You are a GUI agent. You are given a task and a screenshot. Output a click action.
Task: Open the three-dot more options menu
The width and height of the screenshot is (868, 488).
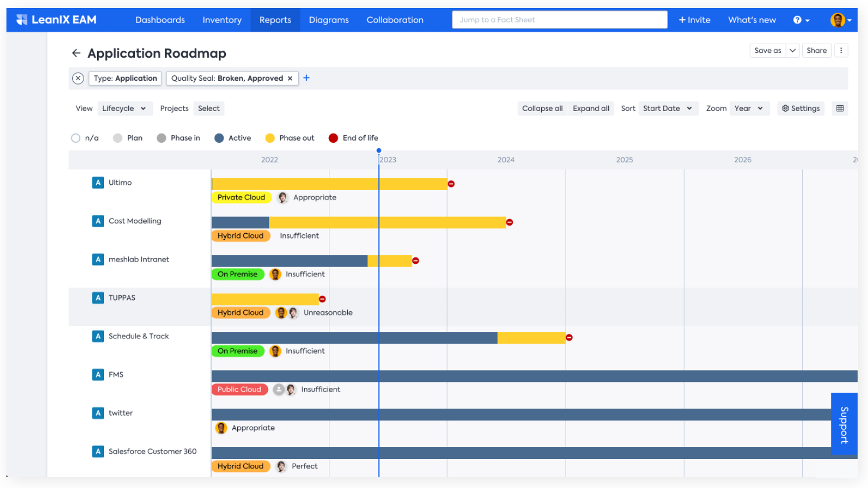(841, 50)
